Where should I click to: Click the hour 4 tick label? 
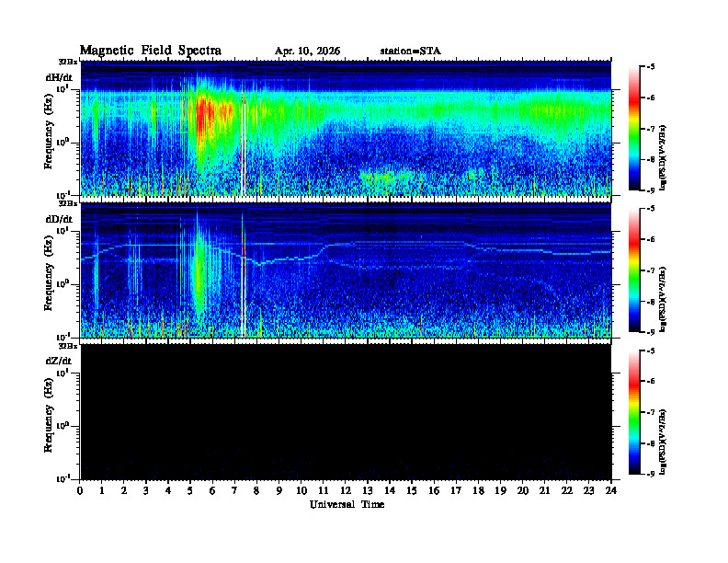click(x=168, y=490)
